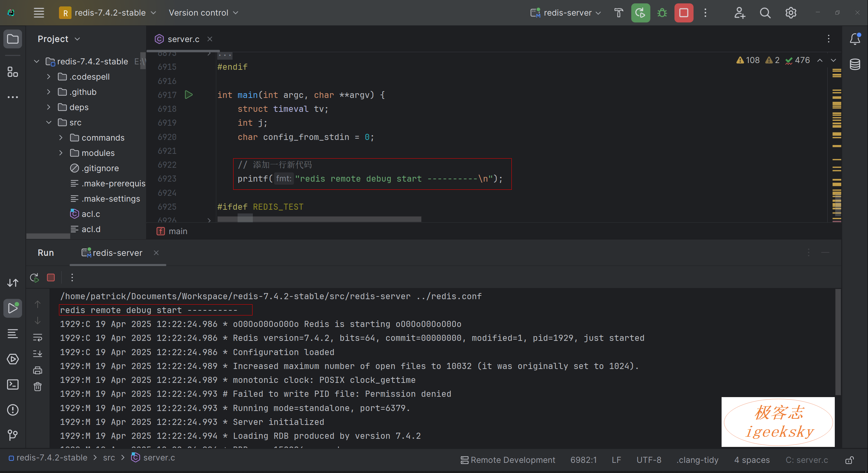Click the UTF-8 encoding status widget
Image resolution: width=868 pixels, height=473 pixels.
pos(648,460)
